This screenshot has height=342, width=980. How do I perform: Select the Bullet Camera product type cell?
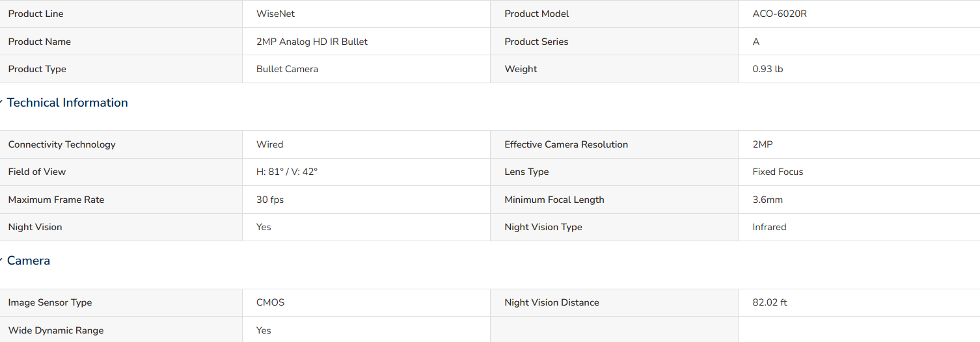[366, 69]
